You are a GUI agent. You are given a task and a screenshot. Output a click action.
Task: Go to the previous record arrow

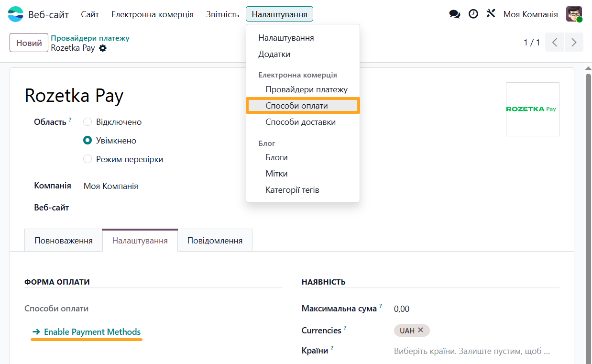pyautogui.click(x=555, y=42)
